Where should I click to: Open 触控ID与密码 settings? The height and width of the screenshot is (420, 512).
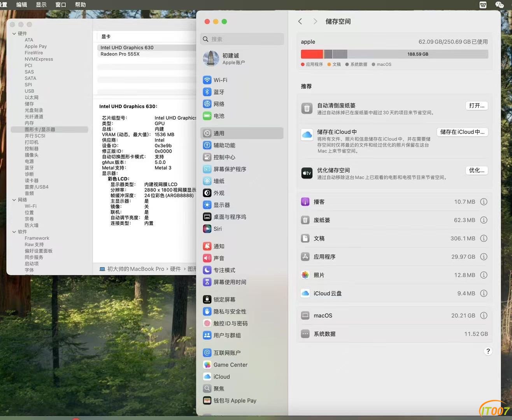pos(242,324)
